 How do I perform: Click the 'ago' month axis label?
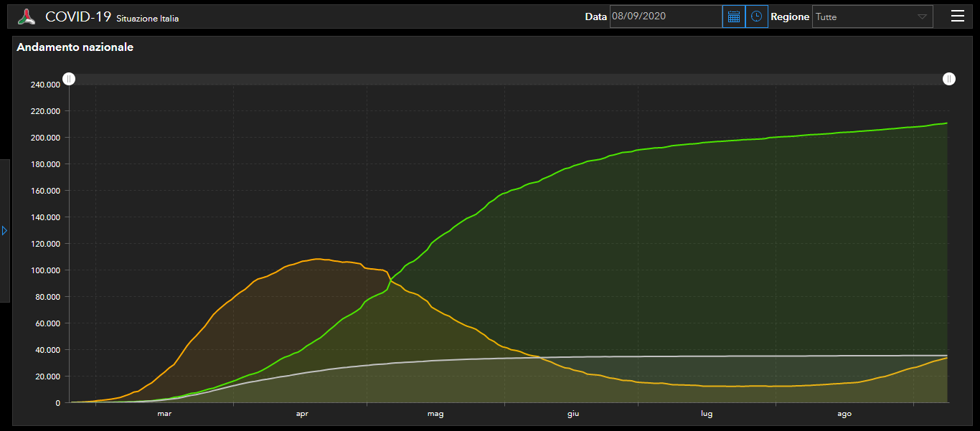(x=844, y=414)
